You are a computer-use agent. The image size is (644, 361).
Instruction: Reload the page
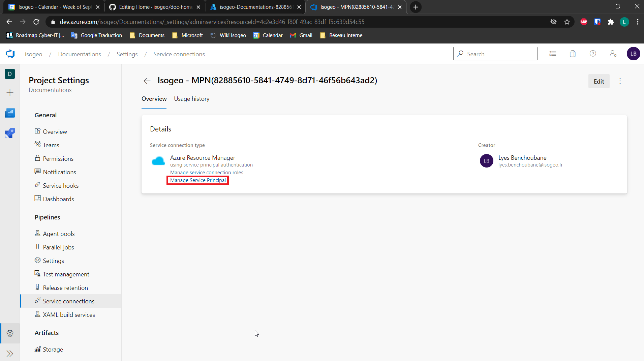(36, 22)
